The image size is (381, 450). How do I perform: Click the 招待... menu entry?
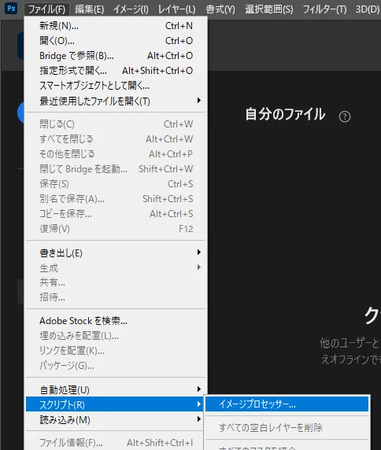(x=116, y=297)
